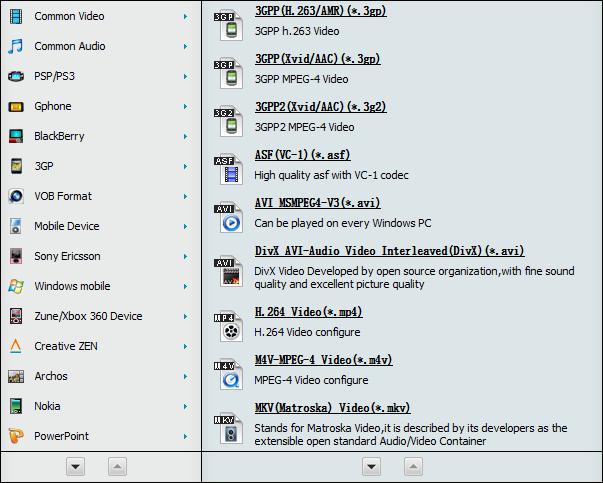Click the MKV Matroska file icon

[229, 429]
